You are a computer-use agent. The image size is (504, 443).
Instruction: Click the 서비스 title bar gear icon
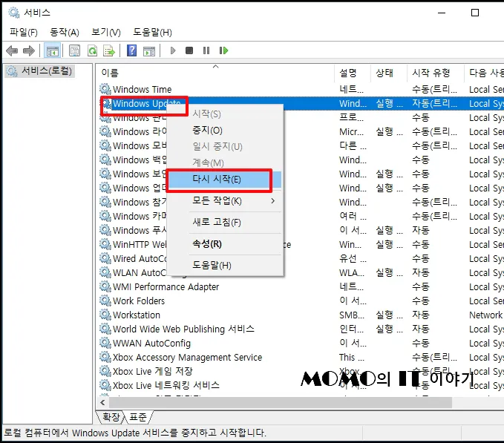click(14, 13)
